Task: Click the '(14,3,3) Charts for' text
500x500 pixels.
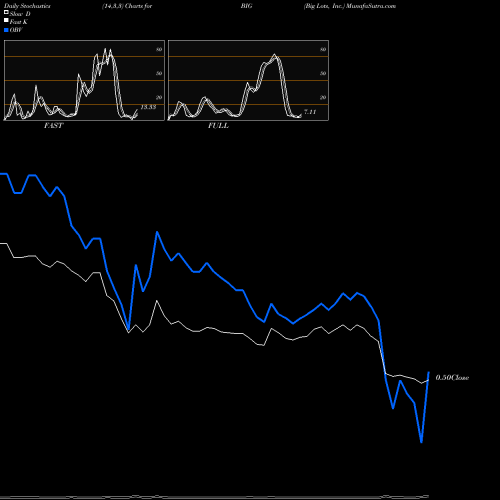Action: coord(127,6)
